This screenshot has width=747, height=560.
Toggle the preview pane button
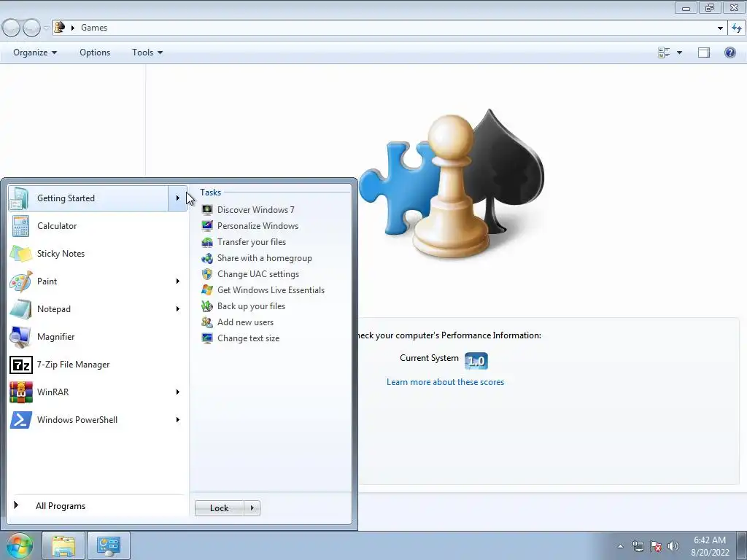click(704, 52)
